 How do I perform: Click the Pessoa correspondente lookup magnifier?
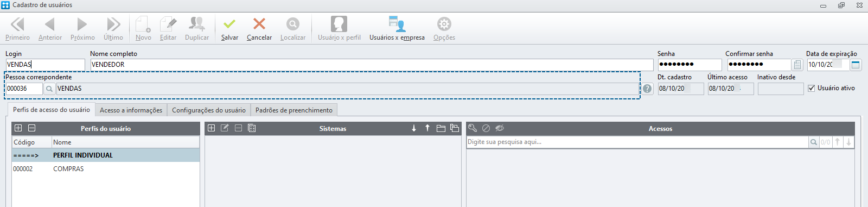click(49, 89)
